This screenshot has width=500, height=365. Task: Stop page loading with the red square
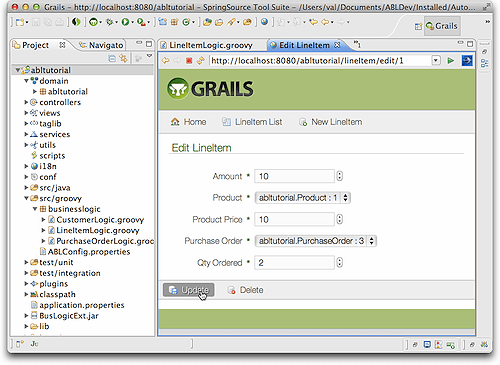tap(189, 61)
